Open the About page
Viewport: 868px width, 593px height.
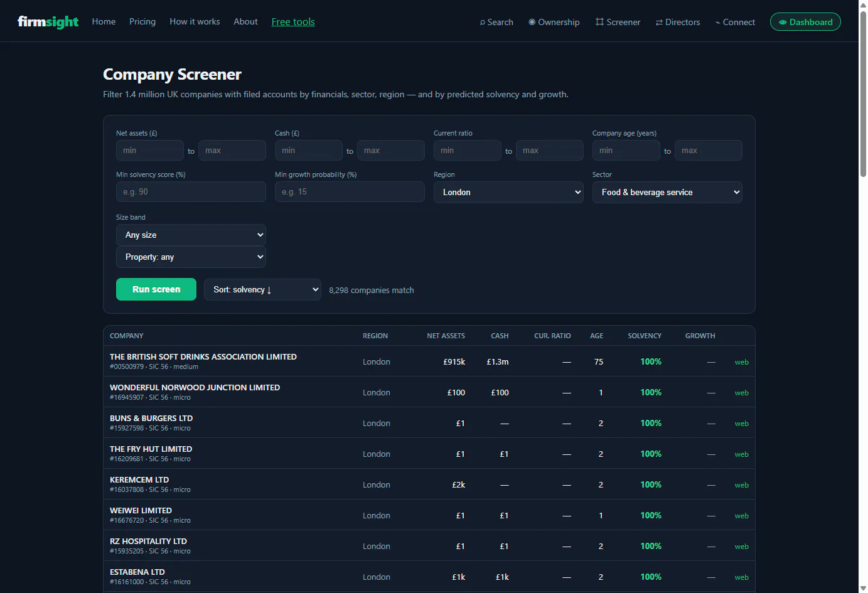click(245, 21)
